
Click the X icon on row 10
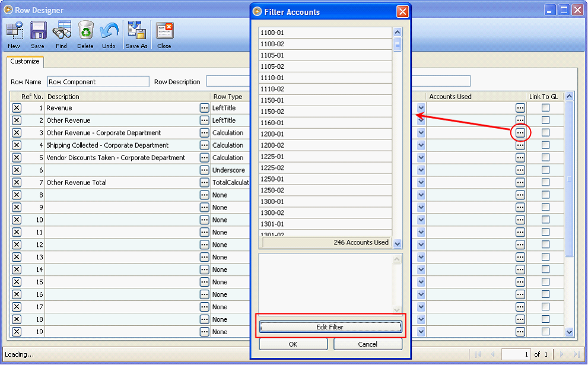pos(17,220)
